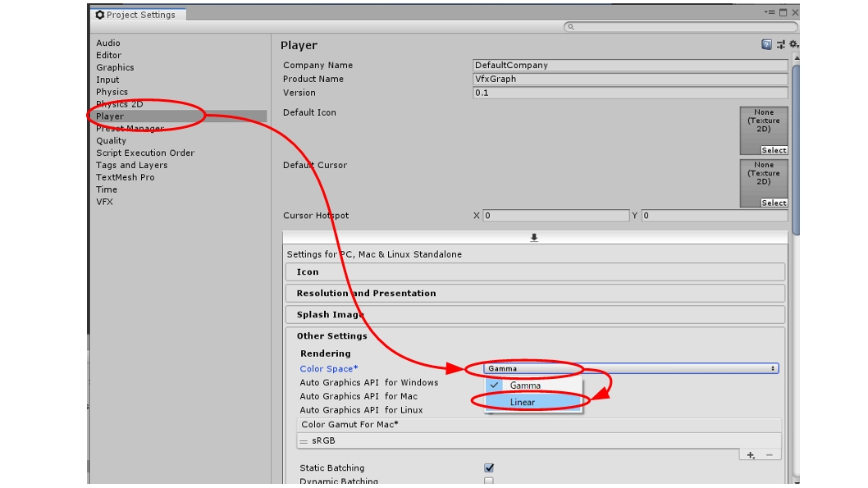Maximize the Project Settings window
The height and width of the screenshot is (488, 868).
coord(783,12)
